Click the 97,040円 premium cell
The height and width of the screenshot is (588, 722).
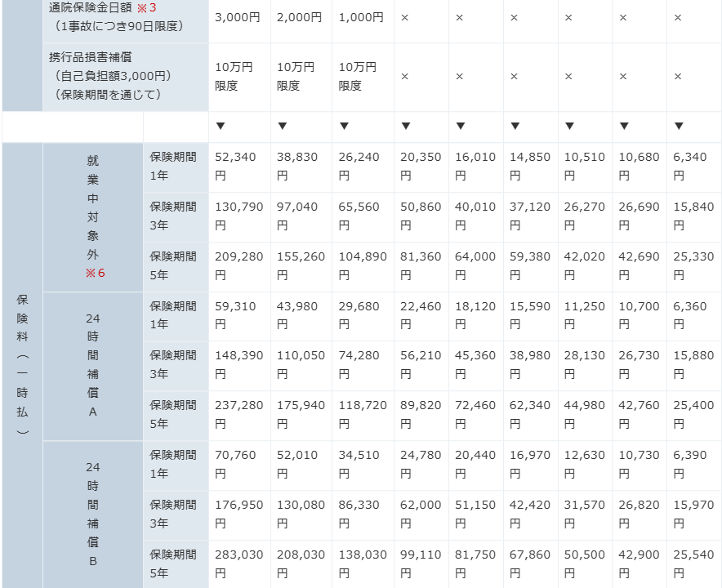tap(301, 217)
